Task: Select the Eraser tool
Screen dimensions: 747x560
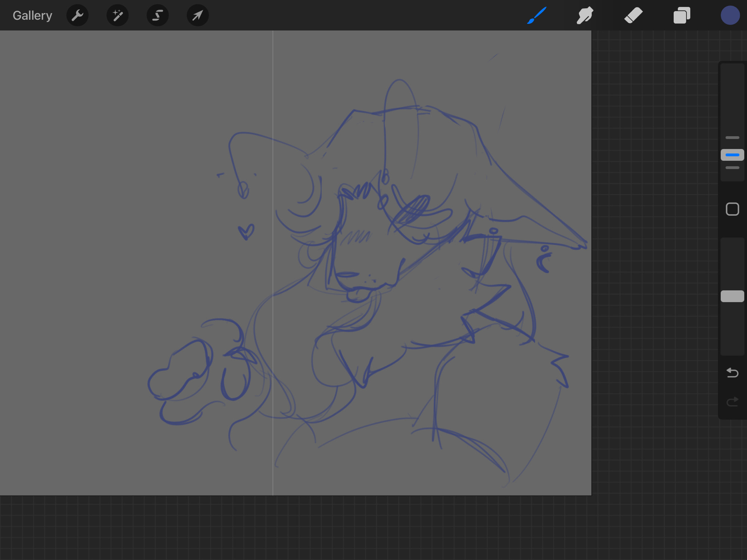Action: click(633, 15)
